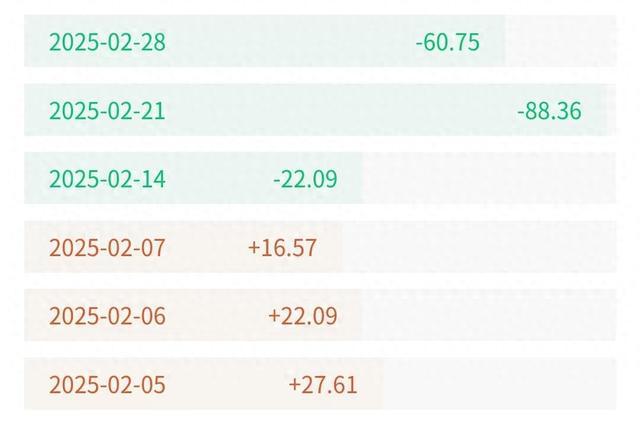The image size is (640, 421).
Task: Select the 2025-02-28 date label
Action: [107, 42]
